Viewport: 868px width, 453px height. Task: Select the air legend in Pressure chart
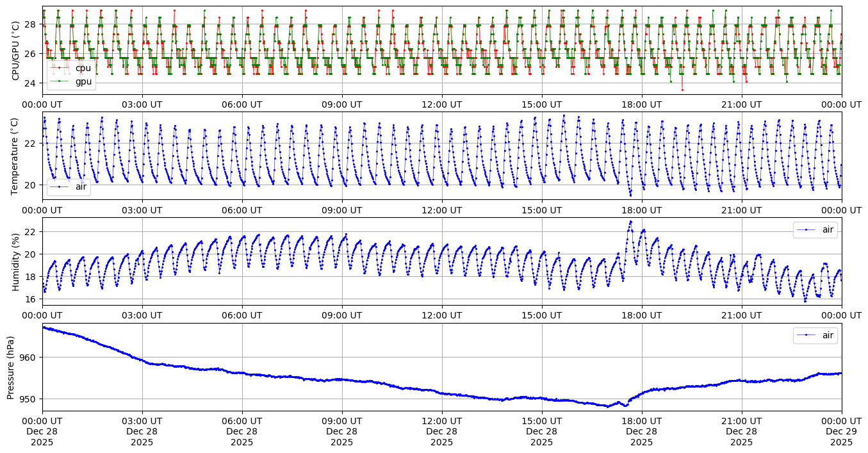click(x=826, y=335)
